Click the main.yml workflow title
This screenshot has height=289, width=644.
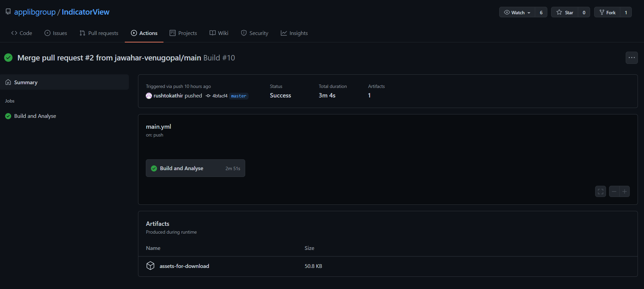pyautogui.click(x=159, y=127)
